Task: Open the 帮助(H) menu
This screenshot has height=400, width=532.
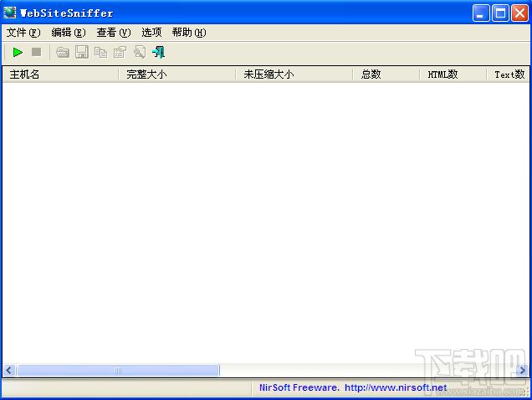Action: click(x=189, y=33)
